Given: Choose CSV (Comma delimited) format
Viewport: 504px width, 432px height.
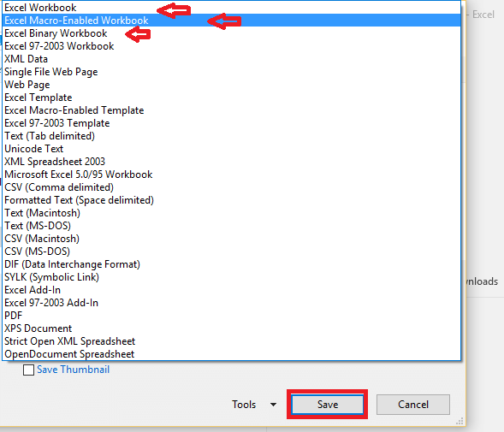Looking at the screenshot, I should pos(231,187).
